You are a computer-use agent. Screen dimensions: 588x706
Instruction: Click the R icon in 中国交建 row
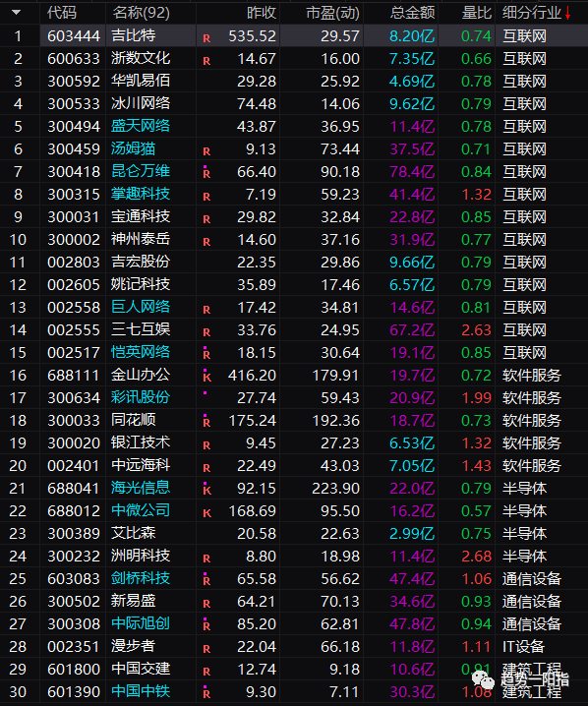[206, 672]
